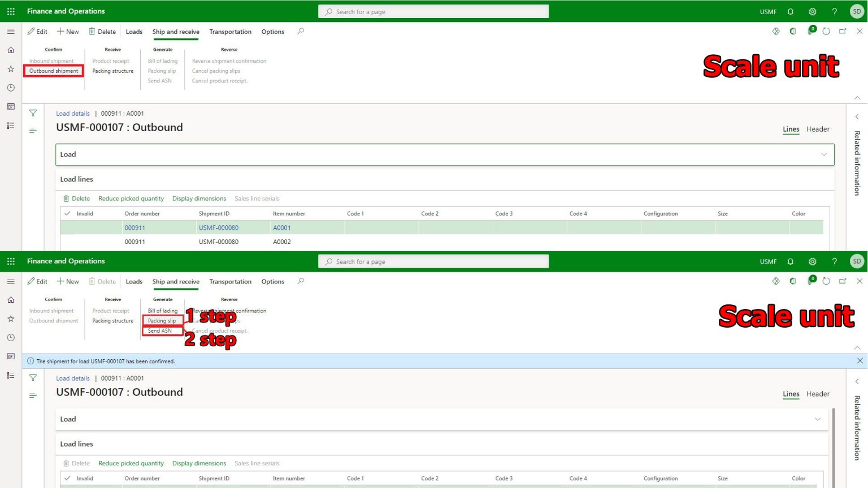Screen dimensions: 868x488
Task: Open filter pane funnel icon in bottom window
Action: (x=33, y=378)
